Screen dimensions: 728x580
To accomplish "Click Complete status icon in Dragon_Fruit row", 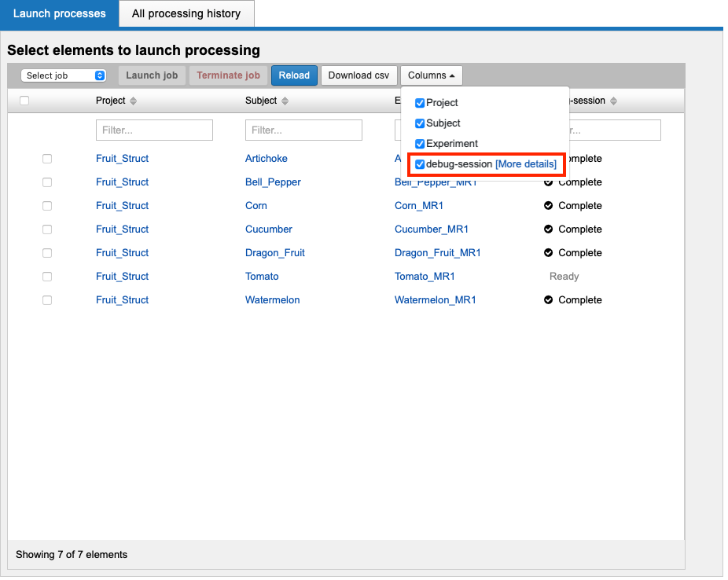I will (549, 253).
